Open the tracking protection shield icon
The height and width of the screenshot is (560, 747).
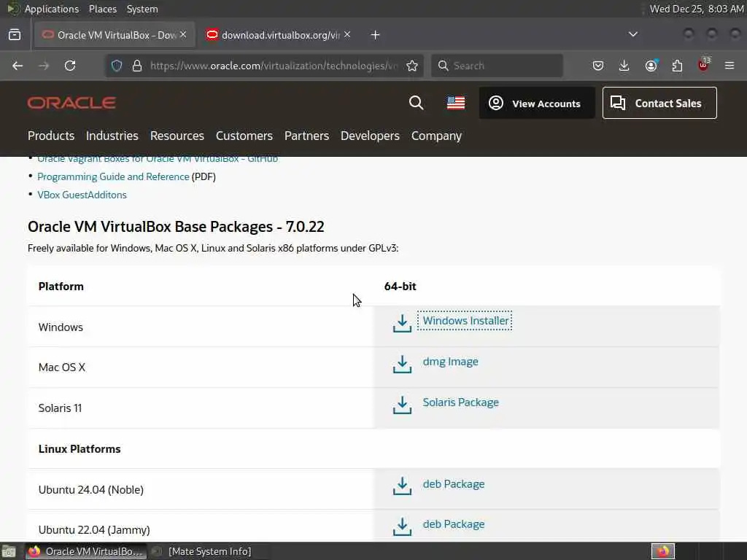pos(117,66)
